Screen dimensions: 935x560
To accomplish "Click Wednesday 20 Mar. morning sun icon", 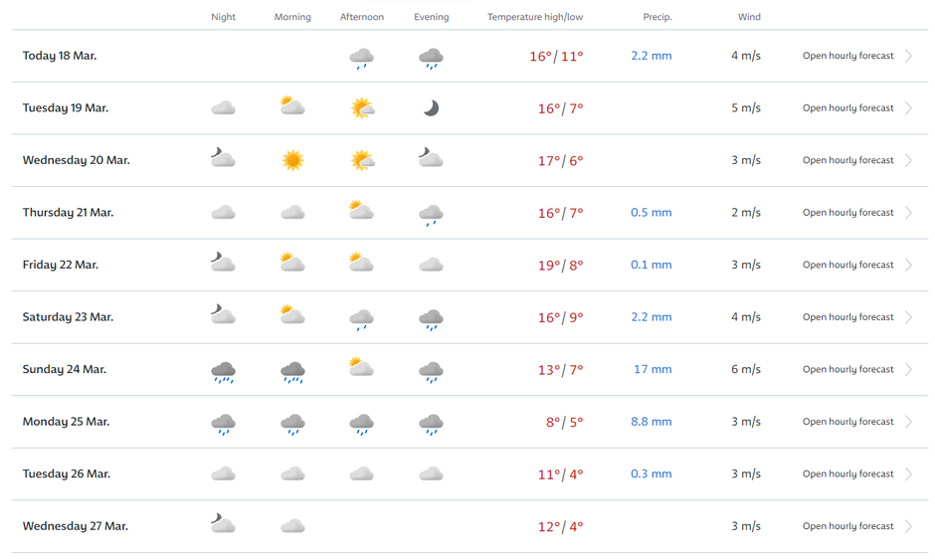I will [x=292, y=160].
